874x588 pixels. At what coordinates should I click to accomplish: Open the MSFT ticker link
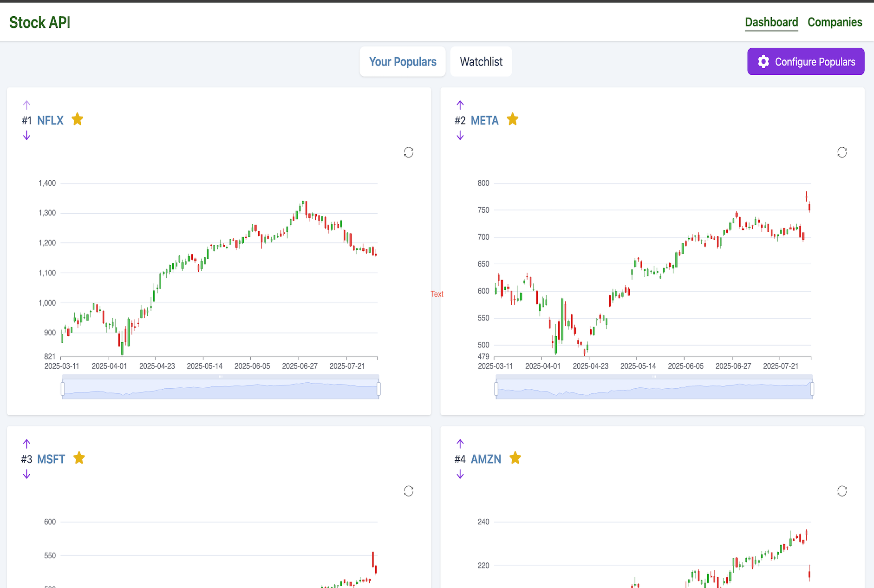pos(51,459)
